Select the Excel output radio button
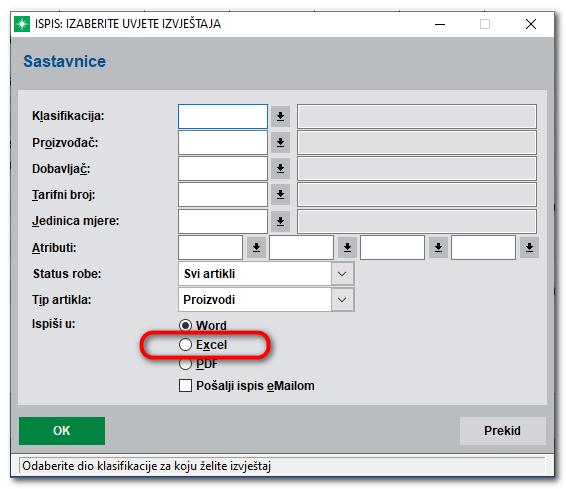The height and width of the screenshot is (489, 566). pos(186,345)
